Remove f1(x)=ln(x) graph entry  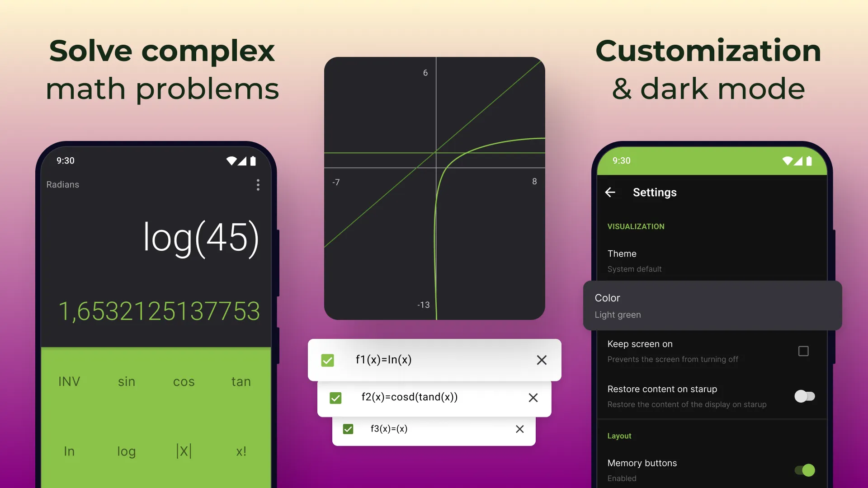541,359
